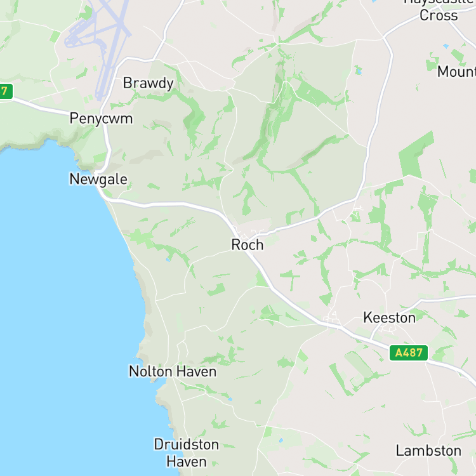The height and width of the screenshot is (476, 476).
Task: Click the Keeston village label
Action: [x=390, y=318]
